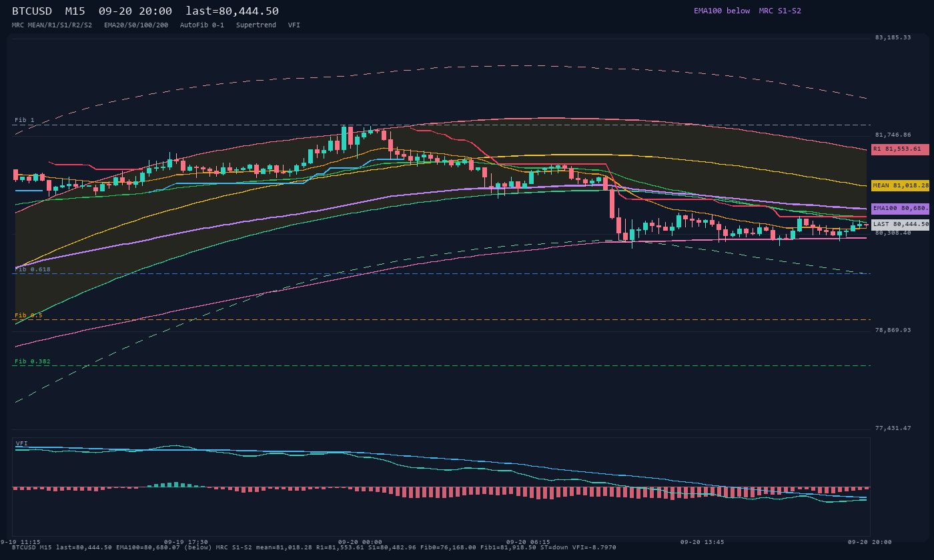Select the "EMA20/50/100/200" legend entry
934x560 pixels.
point(136,25)
